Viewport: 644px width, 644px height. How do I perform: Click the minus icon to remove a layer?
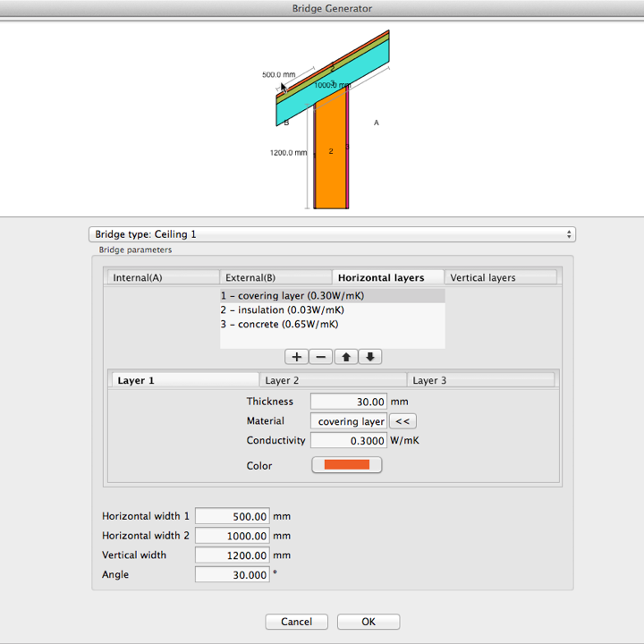pos(321,357)
